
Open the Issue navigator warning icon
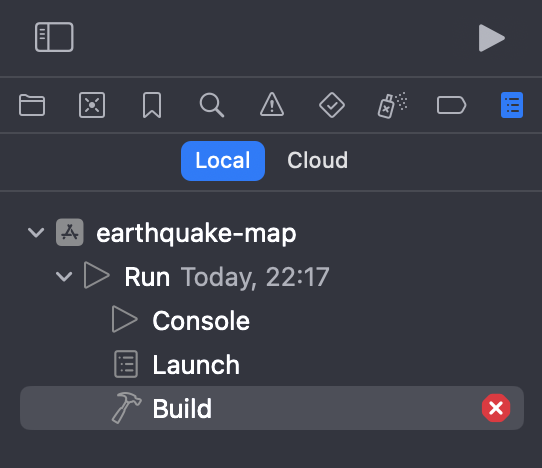pyautogui.click(x=272, y=104)
